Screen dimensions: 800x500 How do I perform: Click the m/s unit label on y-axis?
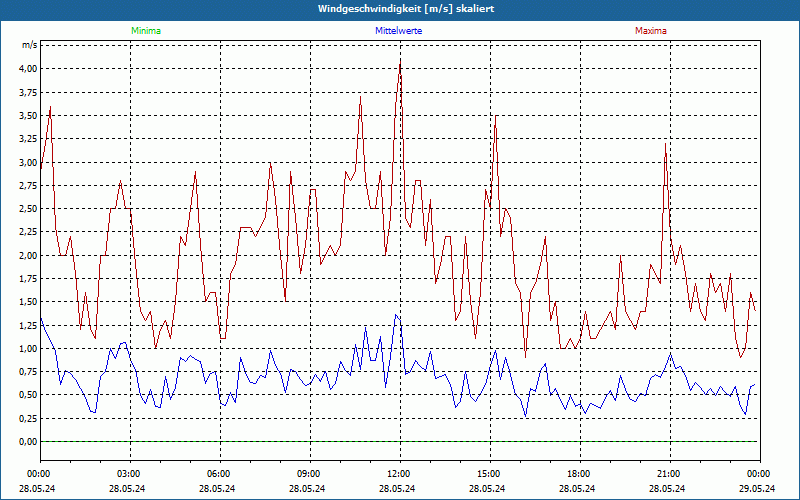(30, 45)
